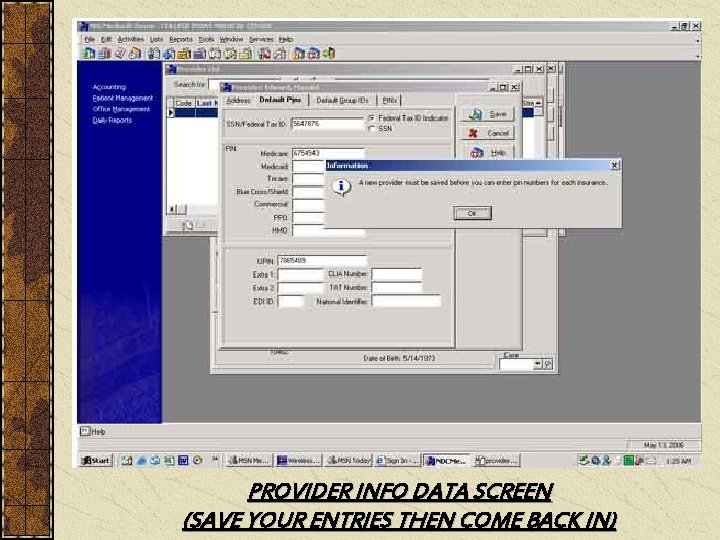Screen dimensions: 720x540
Task: Click the Code column header in Provider List
Action: coord(184,103)
